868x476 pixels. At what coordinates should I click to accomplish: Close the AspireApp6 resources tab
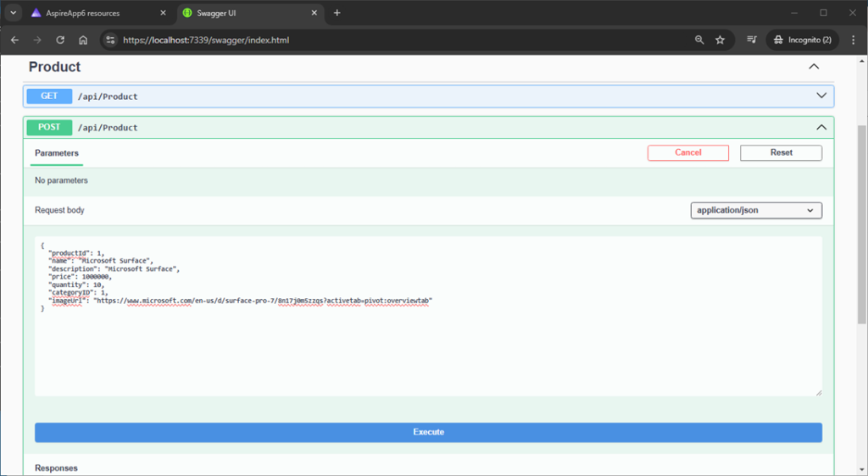(163, 13)
